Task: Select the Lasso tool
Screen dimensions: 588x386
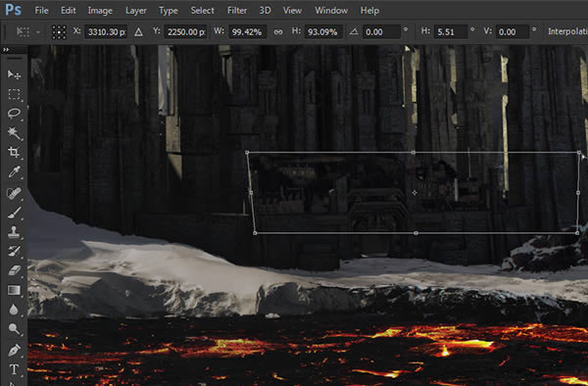Action: click(15, 114)
